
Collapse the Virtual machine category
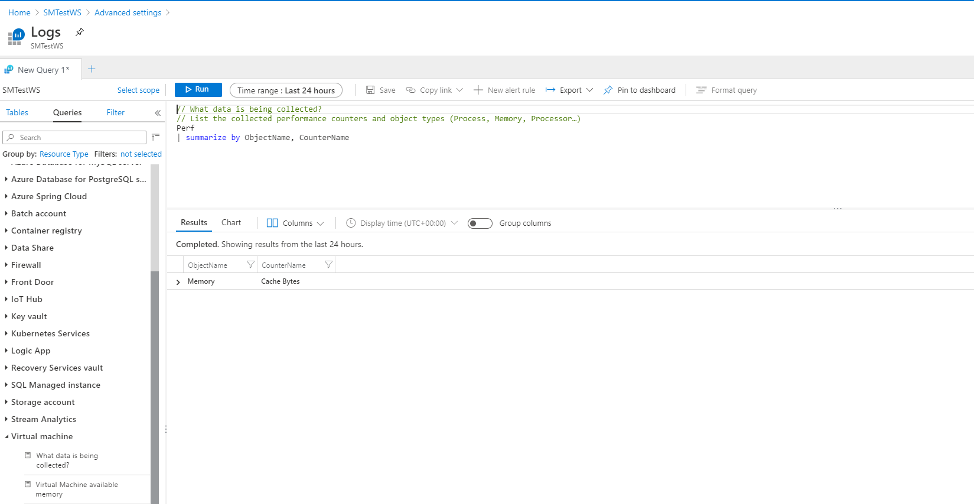point(6,436)
